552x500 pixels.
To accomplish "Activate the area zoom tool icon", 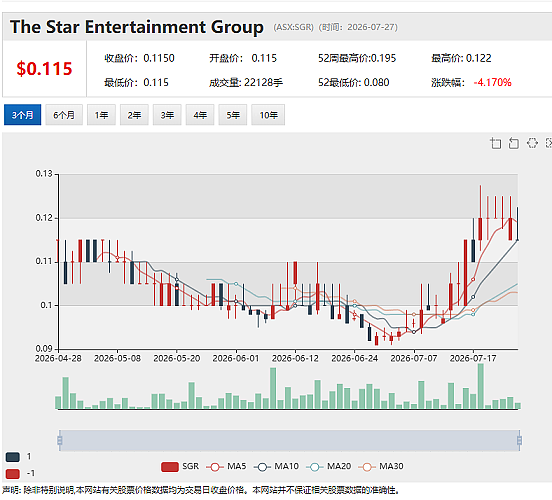I will (496, 143).
